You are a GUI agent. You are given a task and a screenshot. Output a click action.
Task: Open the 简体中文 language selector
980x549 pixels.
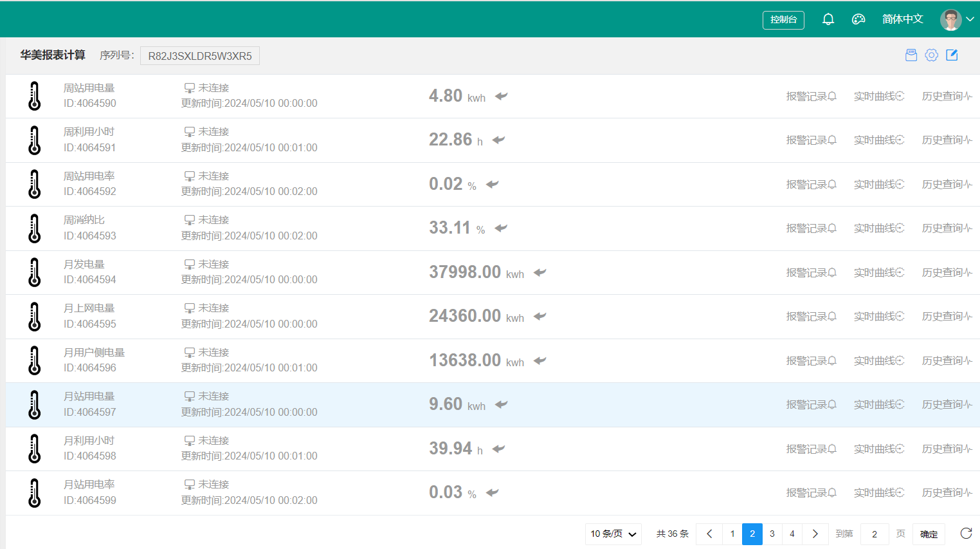[902, 19]
